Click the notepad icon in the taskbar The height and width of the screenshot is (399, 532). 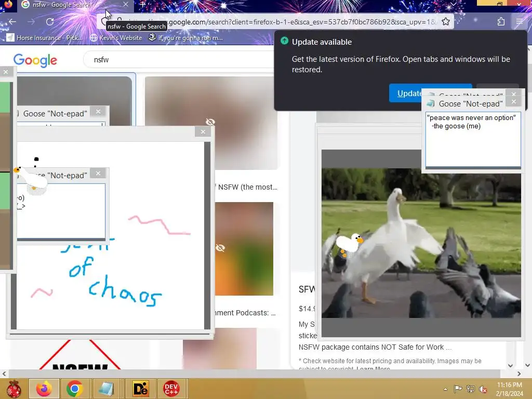pos(106,389)
